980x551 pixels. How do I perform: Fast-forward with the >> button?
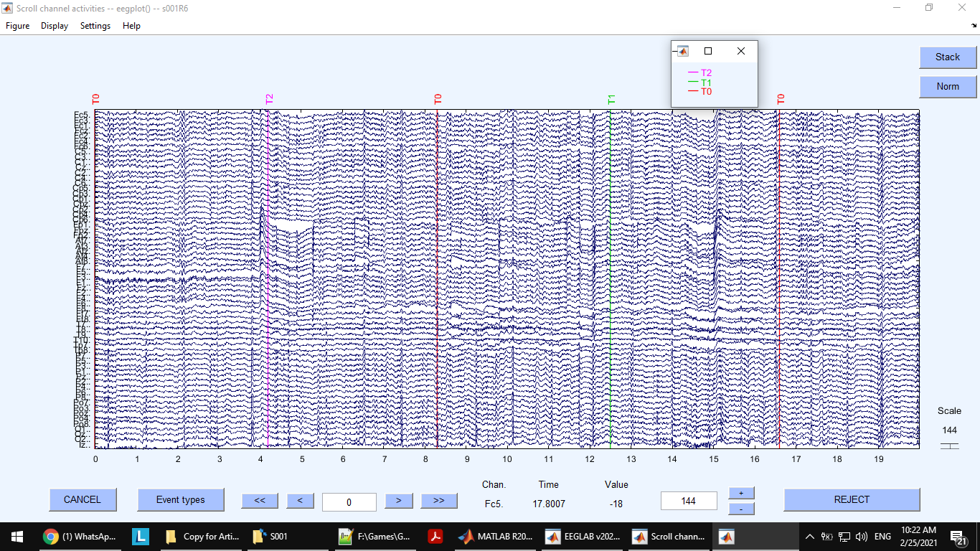438,501
